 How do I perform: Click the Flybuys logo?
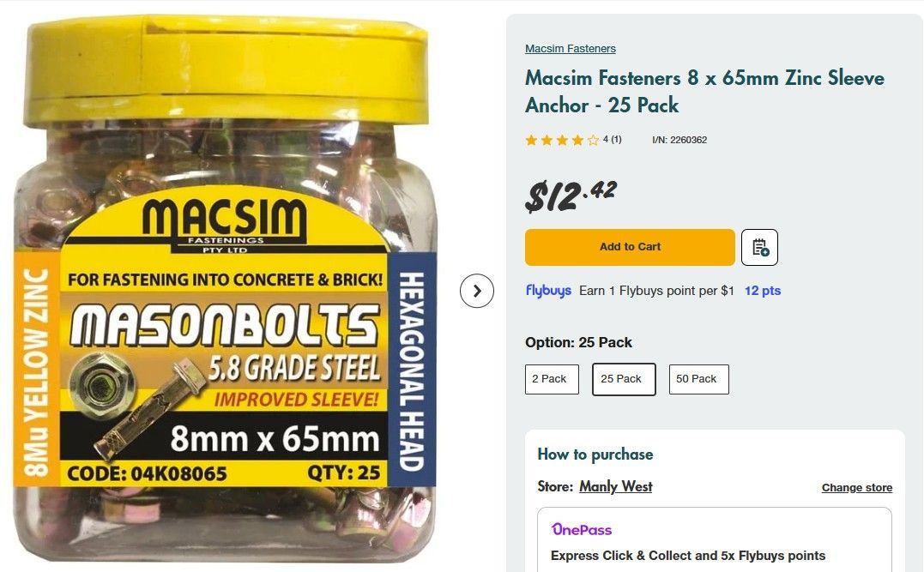point(548,291)
